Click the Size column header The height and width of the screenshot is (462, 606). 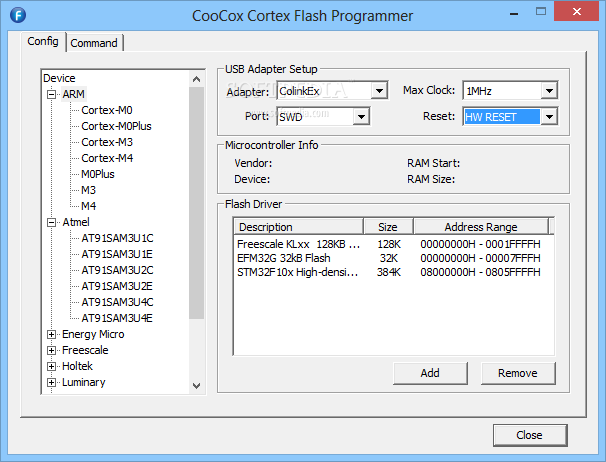pos(388,227)
